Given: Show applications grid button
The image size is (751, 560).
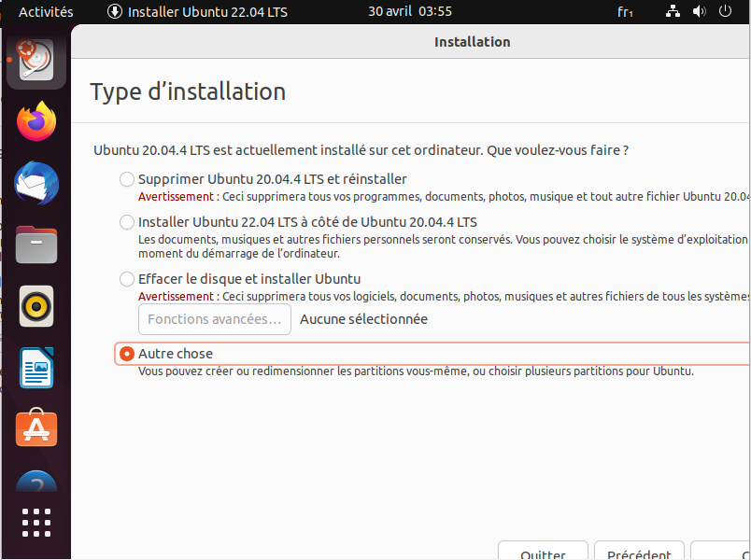Looking at the screenshot, I should pos(36,523).
